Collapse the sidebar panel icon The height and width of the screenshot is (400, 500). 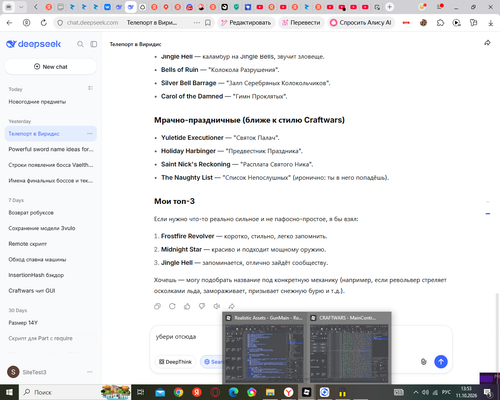(x=94, y=44)
